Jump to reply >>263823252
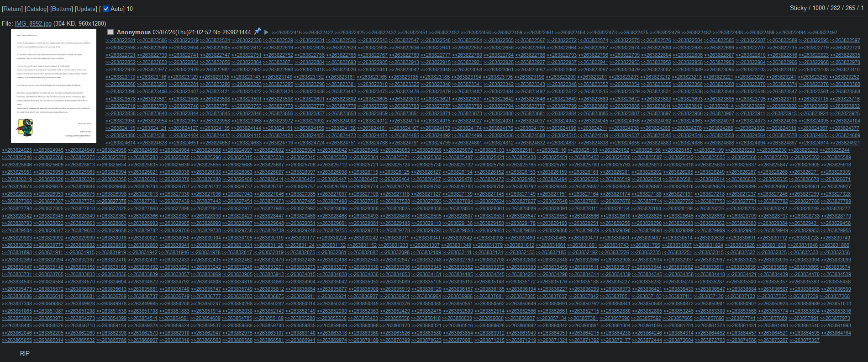The image size is (868, 362). click(x=845, y=77)
